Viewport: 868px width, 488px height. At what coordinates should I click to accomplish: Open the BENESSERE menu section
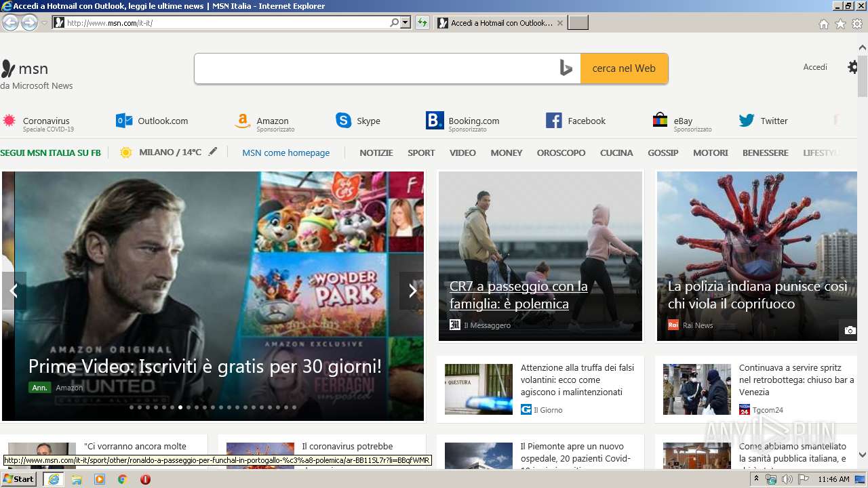pyautogui.click(x=766, y=153)
